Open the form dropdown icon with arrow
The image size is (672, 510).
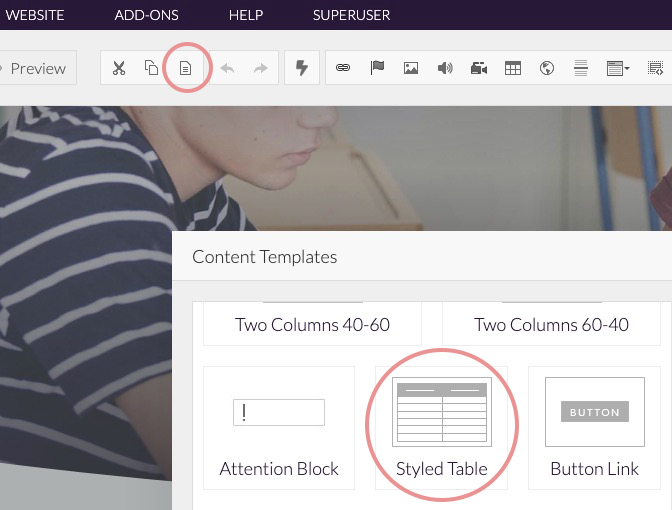[x=618, y=68]
